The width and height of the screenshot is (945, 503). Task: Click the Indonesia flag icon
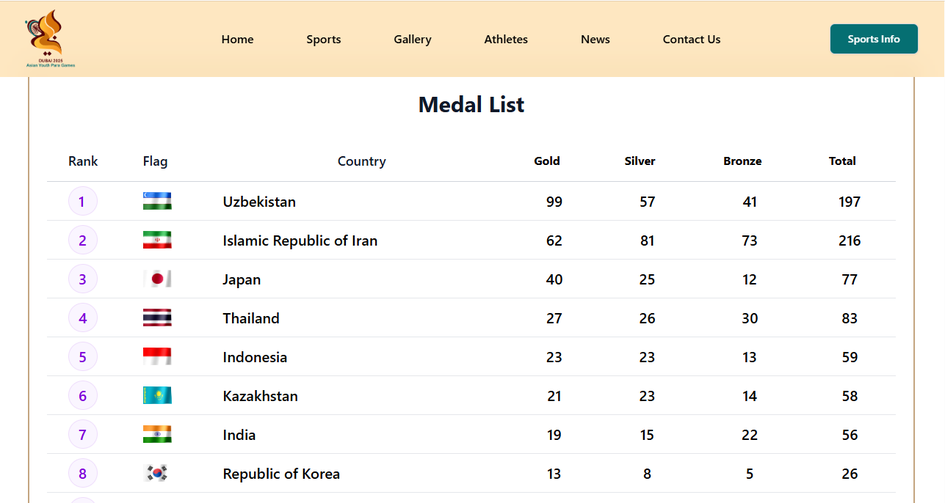(x=157, y=357)
